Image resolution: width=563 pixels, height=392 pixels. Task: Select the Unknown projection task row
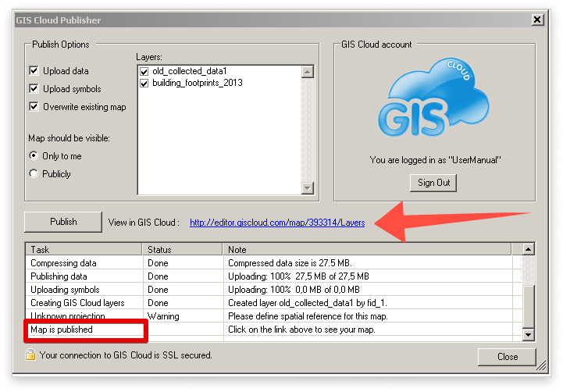pos(274,316)
